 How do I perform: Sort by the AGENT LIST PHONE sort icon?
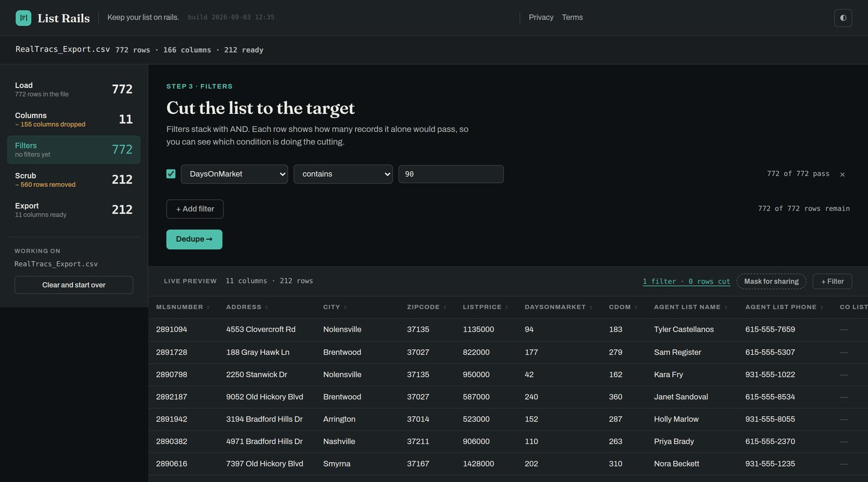(x=822, y=307)
